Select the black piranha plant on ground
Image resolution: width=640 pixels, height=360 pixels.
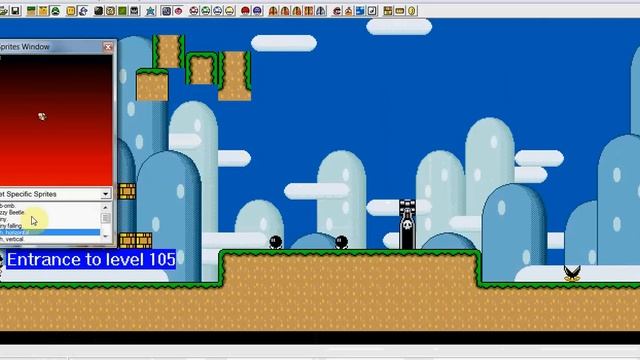pos(572,273)
